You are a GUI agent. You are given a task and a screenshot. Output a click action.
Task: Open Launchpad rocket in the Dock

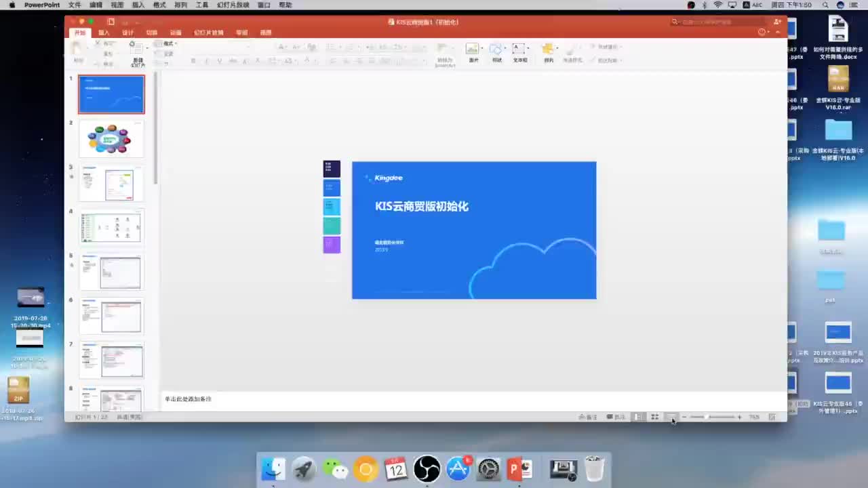coord(304,469)
